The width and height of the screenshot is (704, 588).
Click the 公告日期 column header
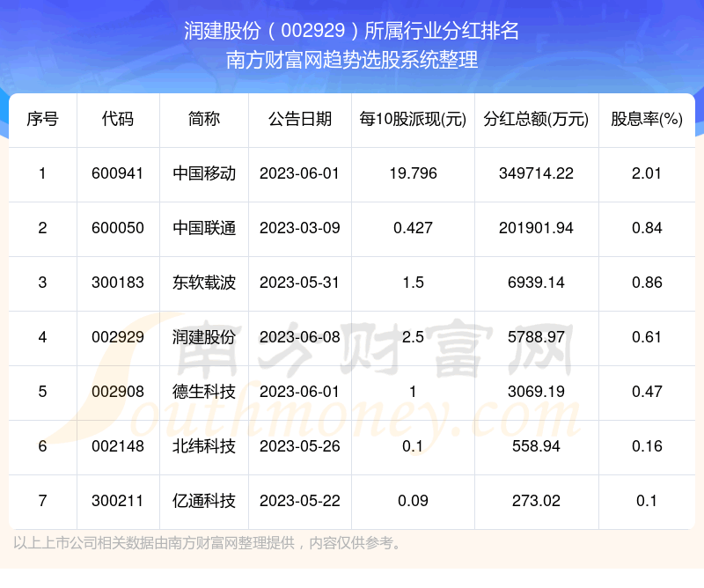pos(299,119)
